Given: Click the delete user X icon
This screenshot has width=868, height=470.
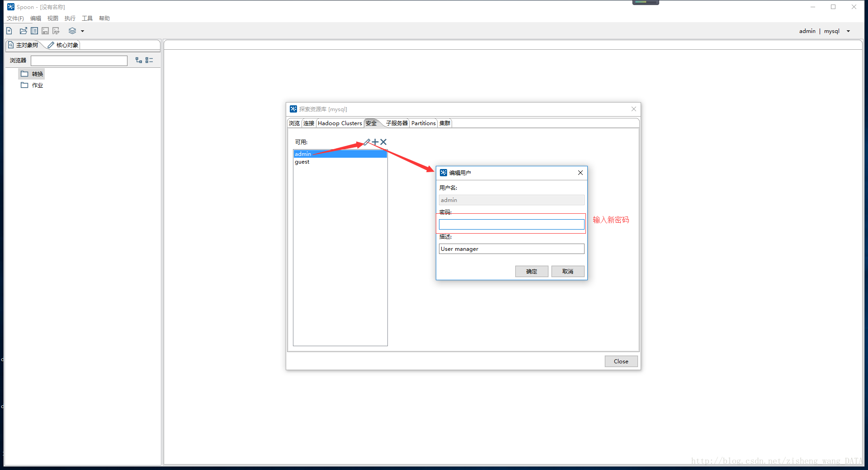Looking at the screenshot, I should pyautogui.click(x=383, y=142).
